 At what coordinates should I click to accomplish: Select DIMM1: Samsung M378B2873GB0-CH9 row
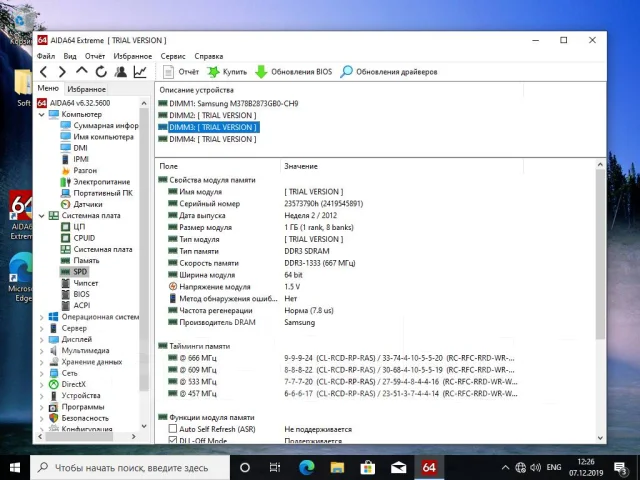(229, 104)
